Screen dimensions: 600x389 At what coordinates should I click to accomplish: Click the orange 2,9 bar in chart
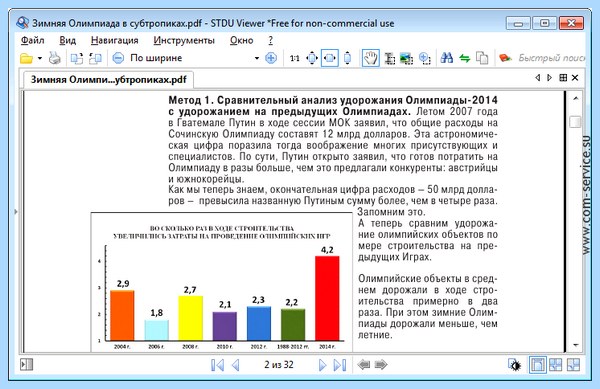(x=122, y=316)
